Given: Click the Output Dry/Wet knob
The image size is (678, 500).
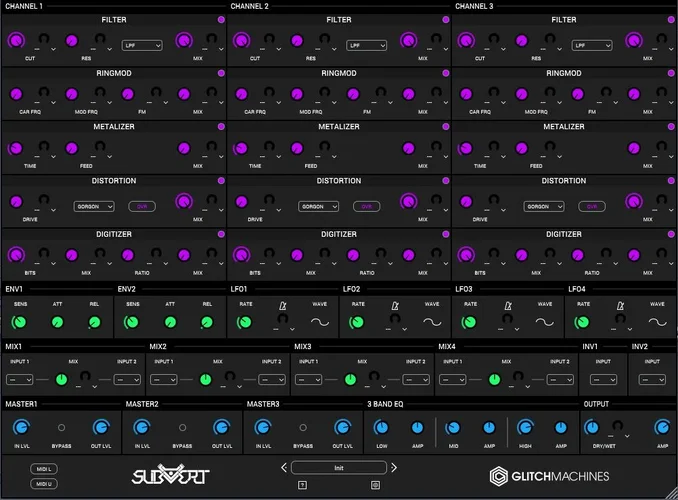Looking at the screenshot, I should pyautogui.click(x=604, y=427).
